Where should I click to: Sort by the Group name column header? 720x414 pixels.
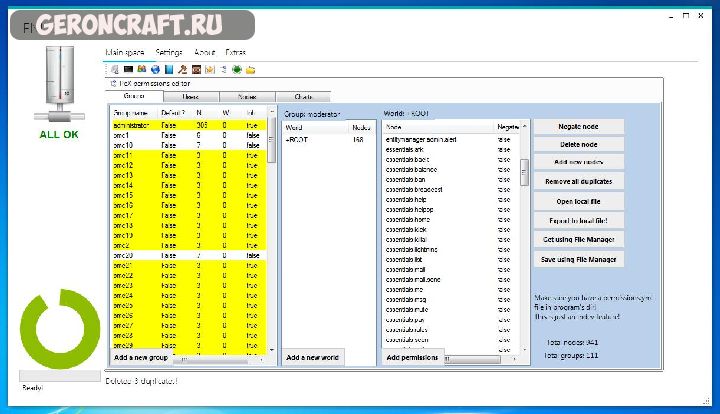(x=131, y=112)
